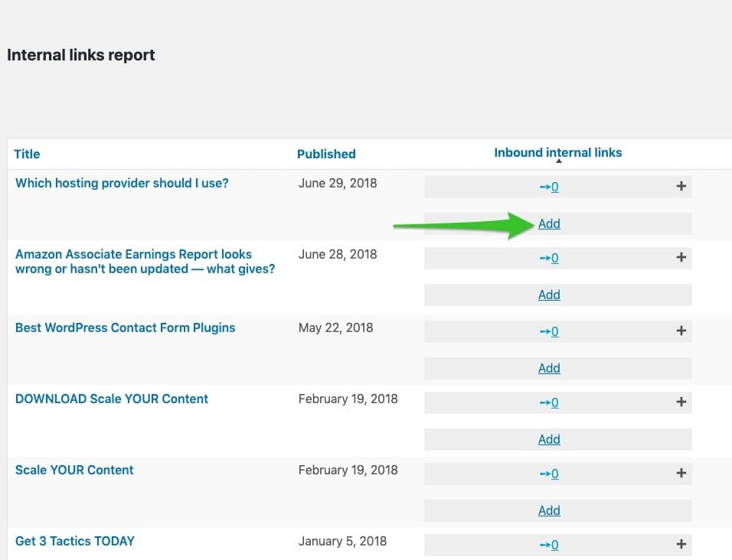Open 'Get 3 Tactics TODAY' post title

tap(75, 542)
